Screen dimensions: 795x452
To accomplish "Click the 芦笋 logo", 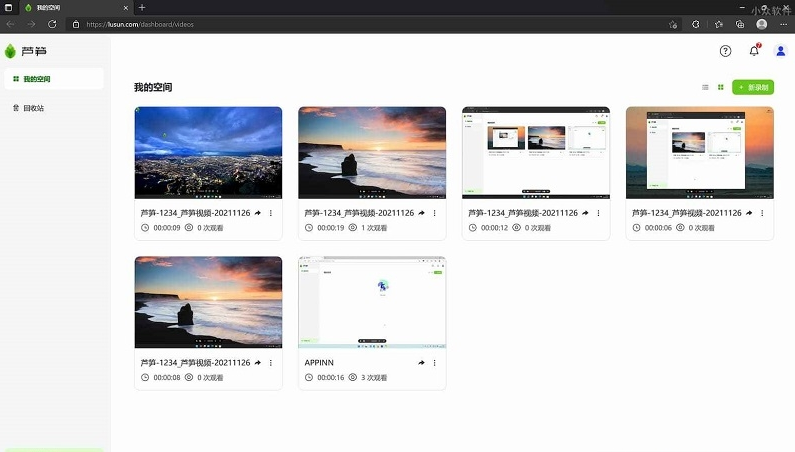I will [25, 51].
